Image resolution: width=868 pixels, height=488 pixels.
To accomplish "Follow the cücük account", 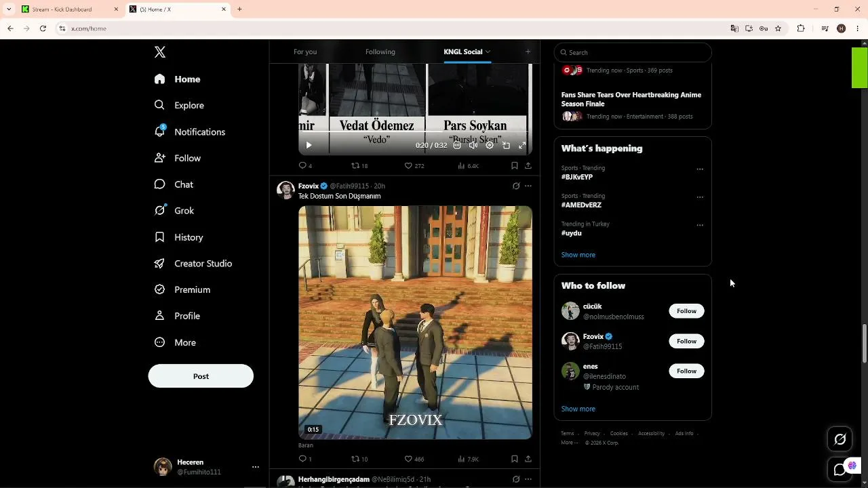I will pos(686,311).
